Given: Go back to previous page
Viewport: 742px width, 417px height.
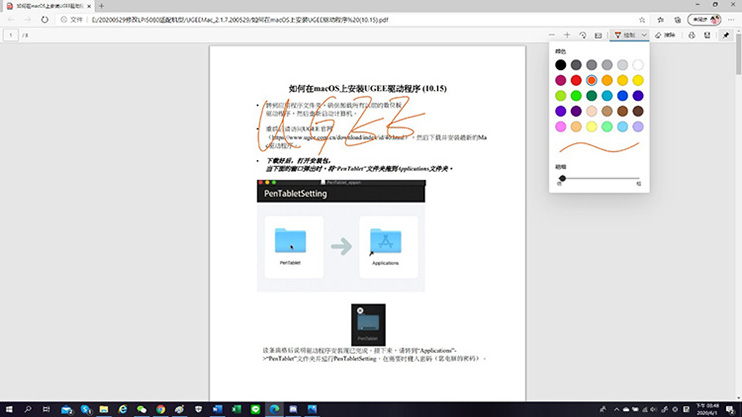Looking at the screenshot, I should tap(11, 20).
